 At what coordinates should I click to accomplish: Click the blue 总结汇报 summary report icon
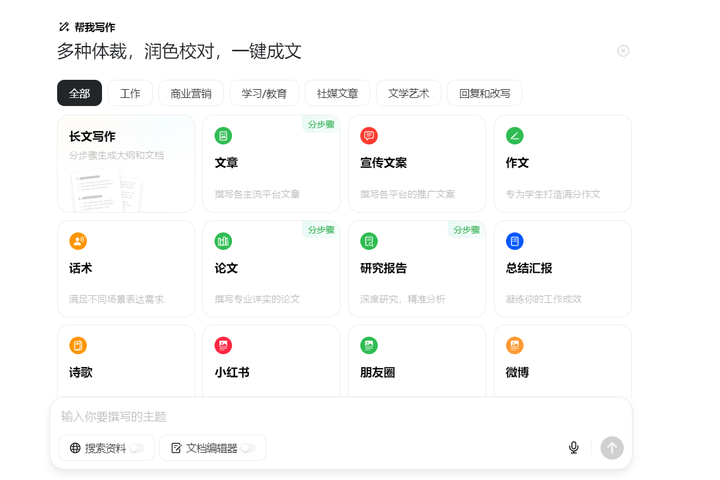coord(515,241)
